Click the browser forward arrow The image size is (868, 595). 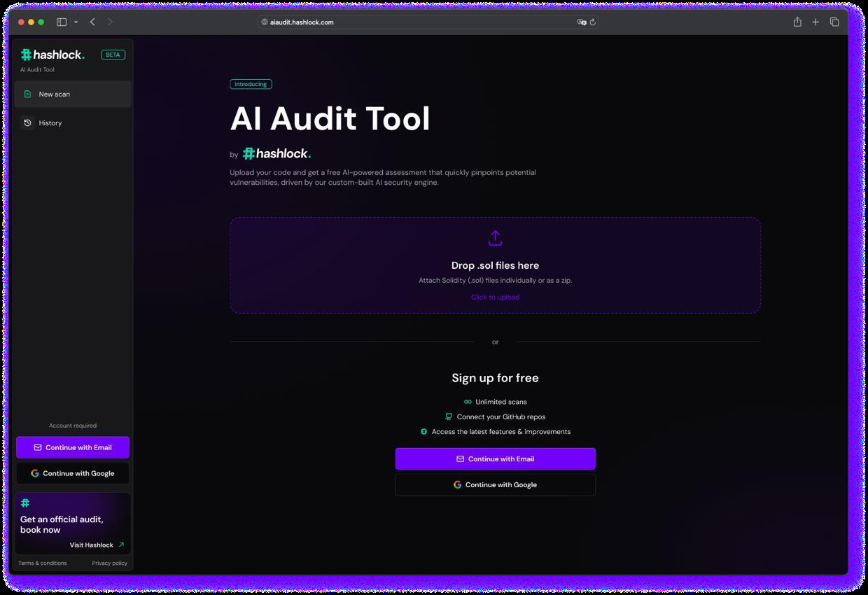(x=110, y=22)
